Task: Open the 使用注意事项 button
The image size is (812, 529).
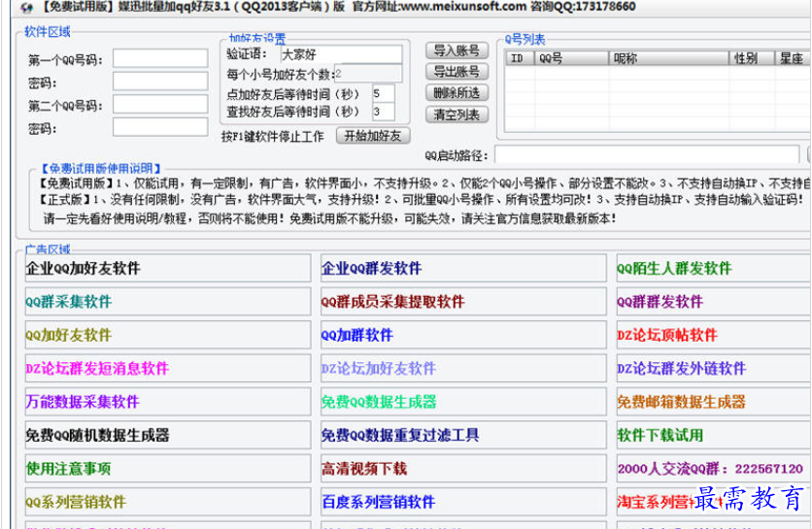Action: click(x=168, y=469)
